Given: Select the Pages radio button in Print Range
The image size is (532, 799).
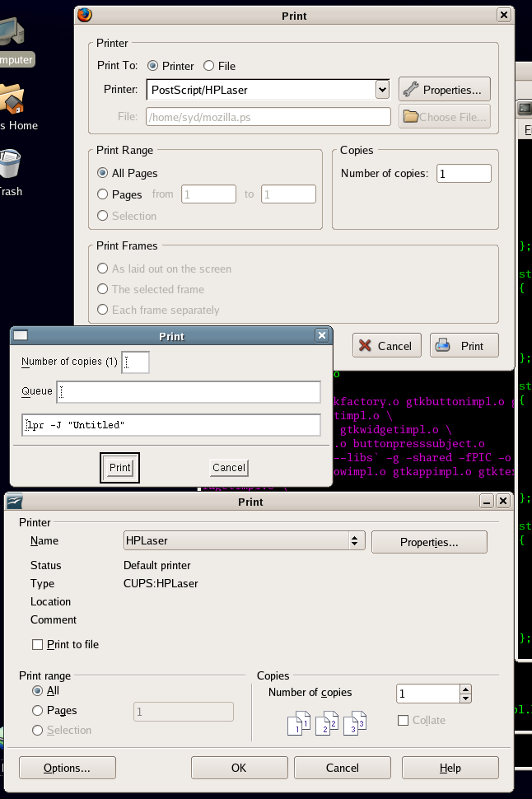Looking at the screenshot, I should point(103,194).
